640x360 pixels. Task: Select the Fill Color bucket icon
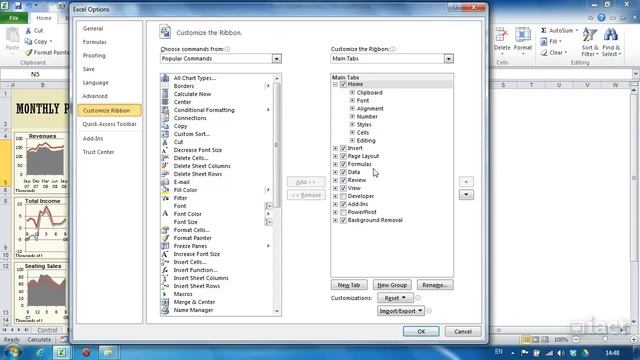pos(165,190)
